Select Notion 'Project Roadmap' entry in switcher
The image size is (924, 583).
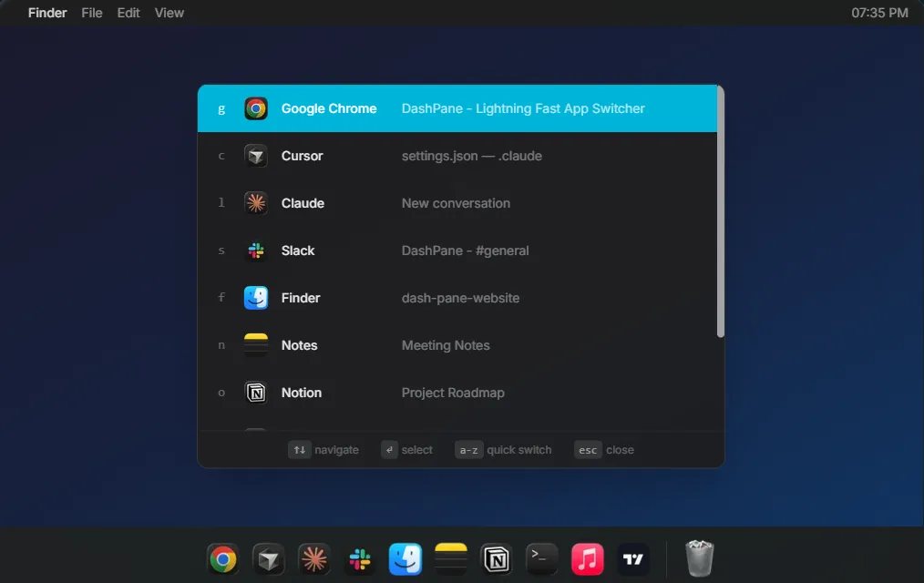tap(456, 393)
